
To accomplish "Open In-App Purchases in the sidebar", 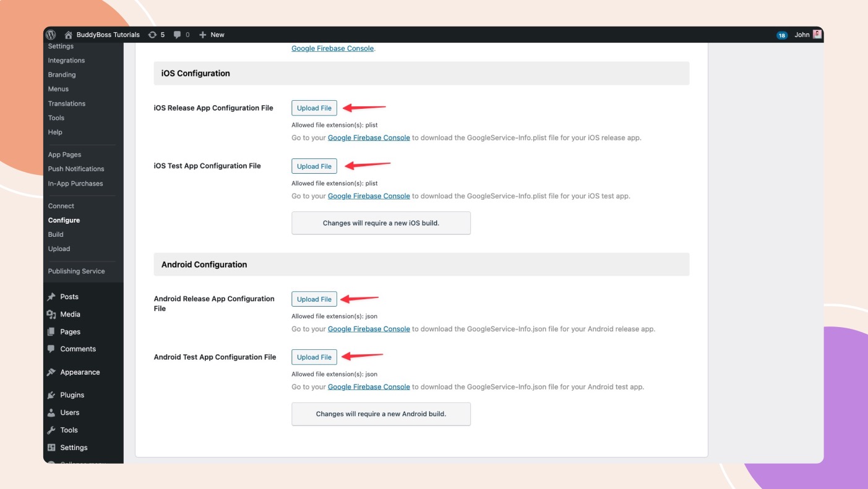I will coord(75,184).
